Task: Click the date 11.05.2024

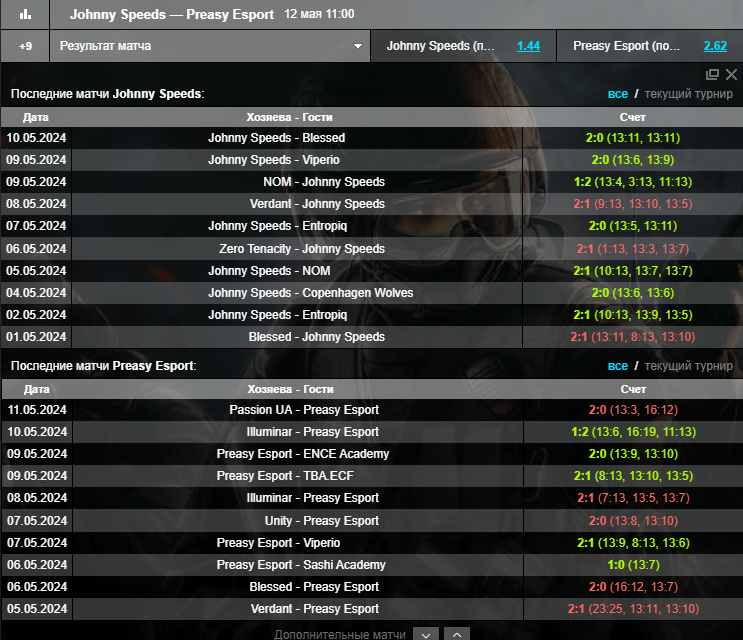Action: 37,410
